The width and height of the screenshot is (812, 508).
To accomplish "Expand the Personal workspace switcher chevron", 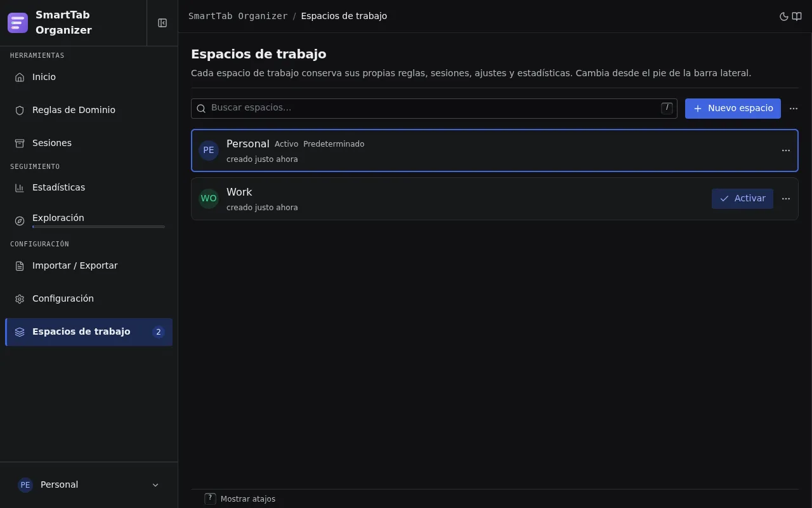I will (x=155, y=485).
